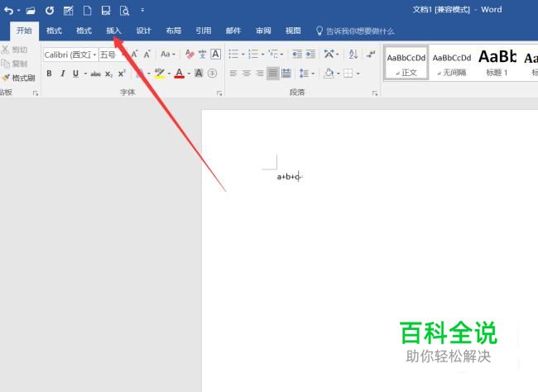Toggle Justify paragraph alignment
Viewport: 538px width, 392px height.
coord(273,74)
